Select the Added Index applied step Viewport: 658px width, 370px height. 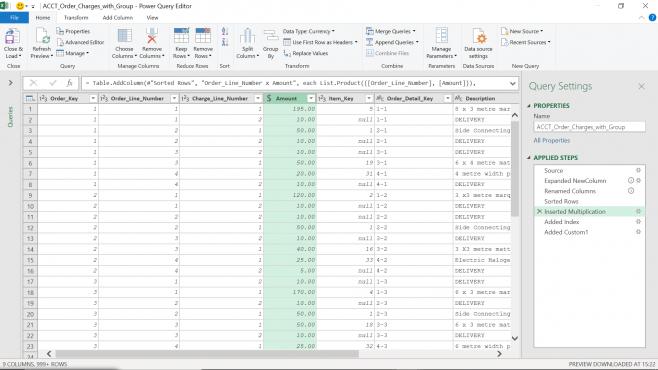pyautogui.click(x=561, y=221)
